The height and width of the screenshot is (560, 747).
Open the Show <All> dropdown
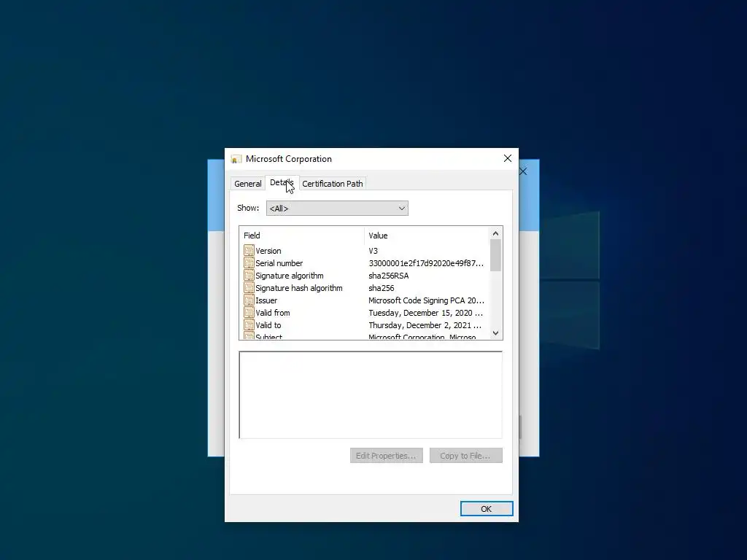tap(337, 208)
